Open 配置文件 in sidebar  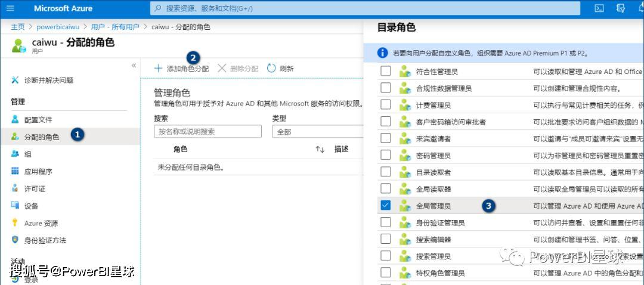tap(38, 119)
